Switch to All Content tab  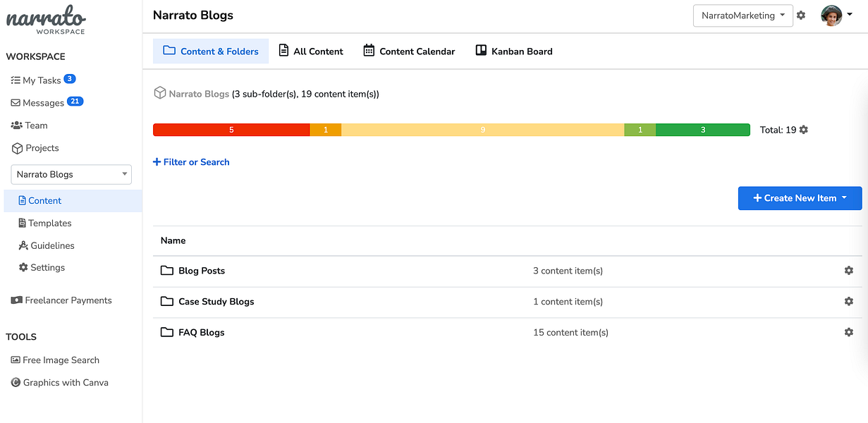[311, 51]
